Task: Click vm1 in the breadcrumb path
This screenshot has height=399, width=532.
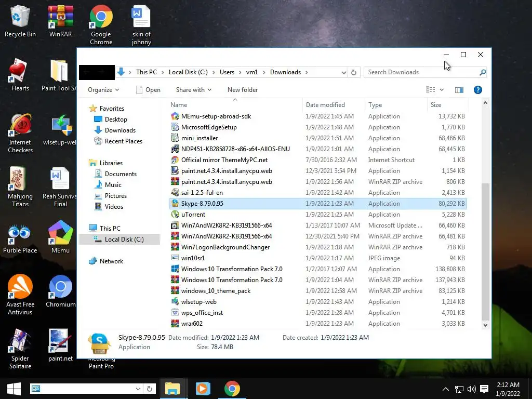Action: tap(252, 72)
